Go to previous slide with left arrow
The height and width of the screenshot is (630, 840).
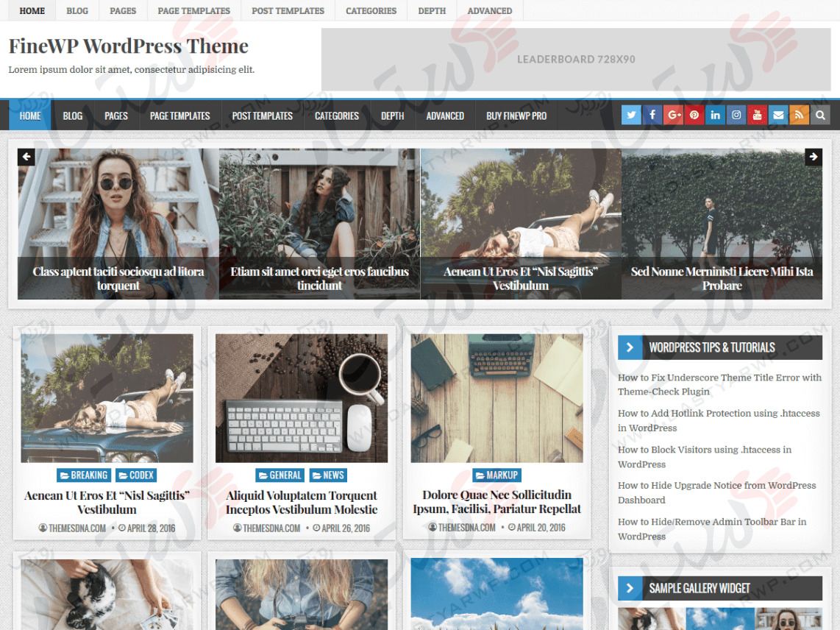[x=26, y=157]
